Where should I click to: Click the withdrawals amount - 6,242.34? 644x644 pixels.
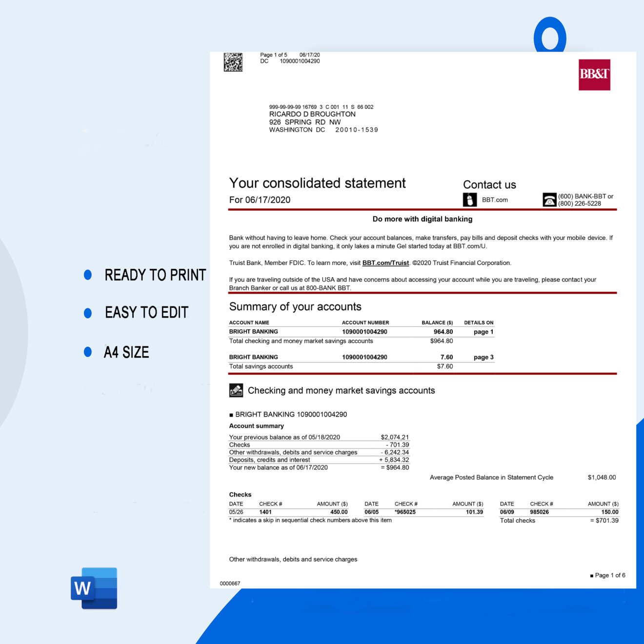(395, 452)
